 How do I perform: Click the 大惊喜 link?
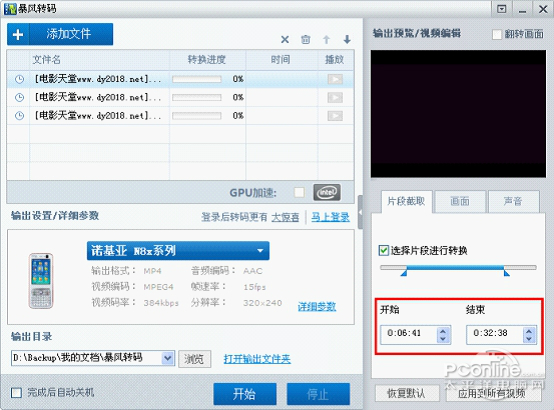click(285, 217)
